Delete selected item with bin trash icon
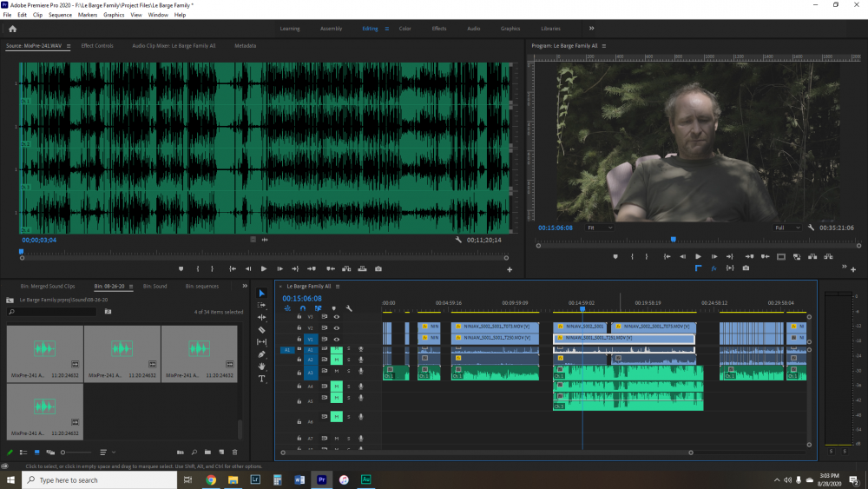Image resolution: width=868 pixels, height=489 pixels. pos(234,453)
